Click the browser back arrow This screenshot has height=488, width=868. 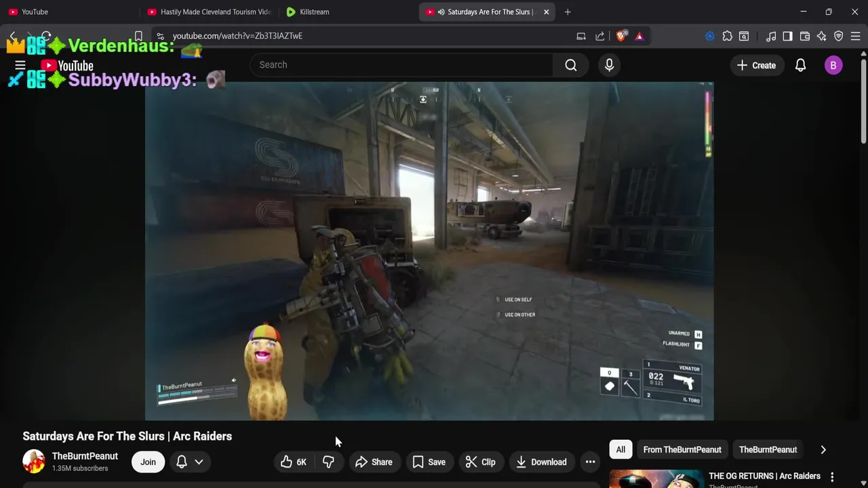tap(12, 36)
